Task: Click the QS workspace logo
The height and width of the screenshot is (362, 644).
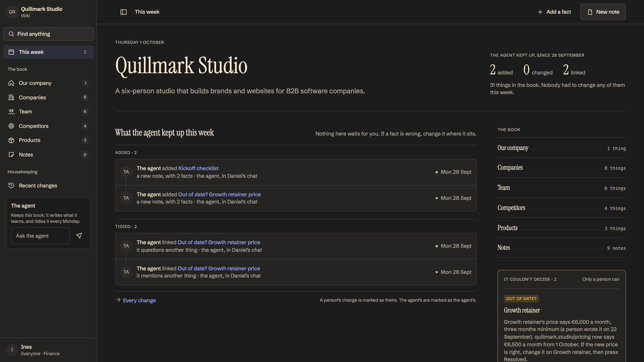Action: point(12,12)
